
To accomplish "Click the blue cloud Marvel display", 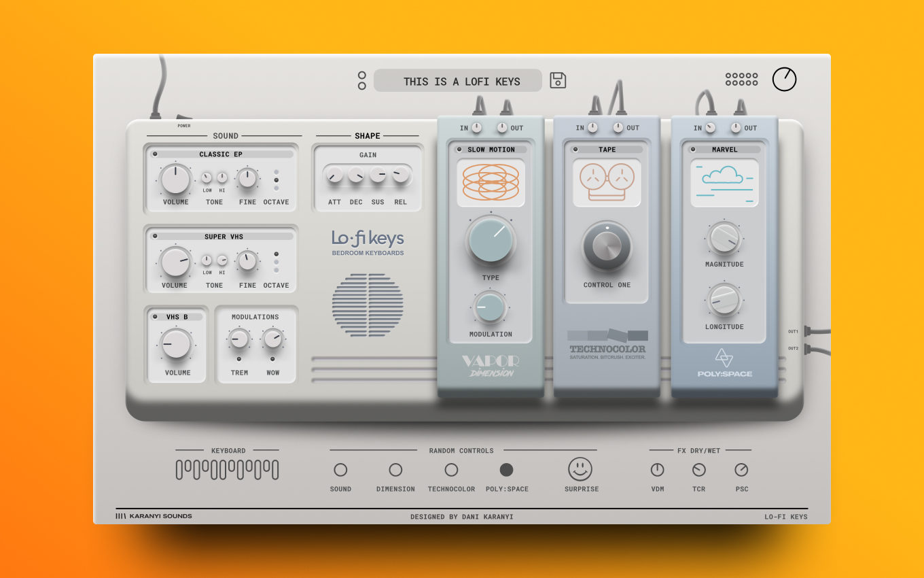I will click(x=724, y=183).
